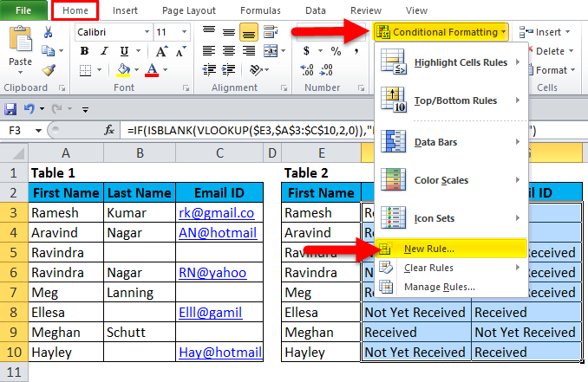Open Alignment dialog launcher

tap(284, 88)
